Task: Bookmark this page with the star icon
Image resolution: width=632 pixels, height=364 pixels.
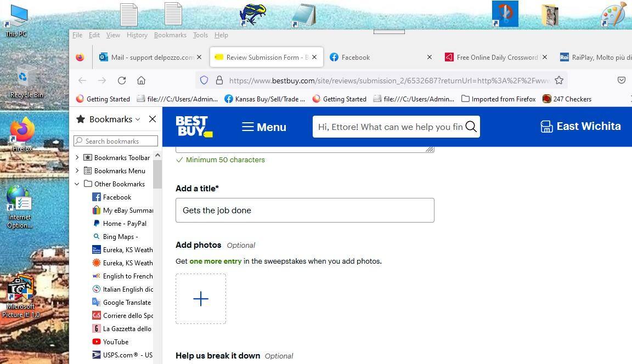Action: (x=558, y=81)
